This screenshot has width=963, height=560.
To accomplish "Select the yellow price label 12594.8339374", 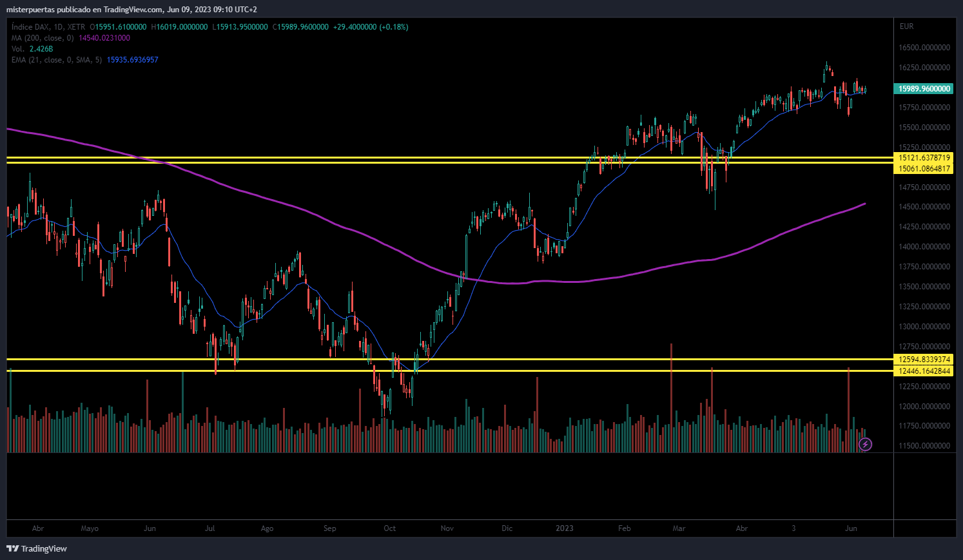I will coord(924,360).
